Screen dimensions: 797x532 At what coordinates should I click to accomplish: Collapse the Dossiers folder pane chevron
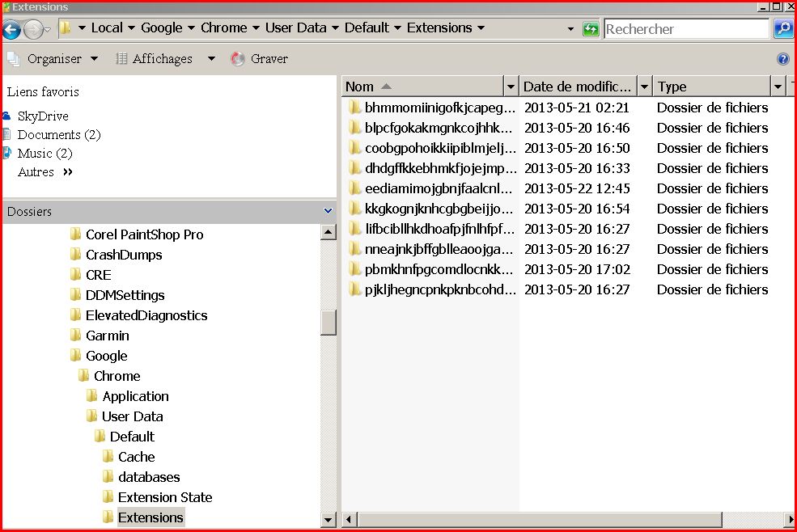328,211
